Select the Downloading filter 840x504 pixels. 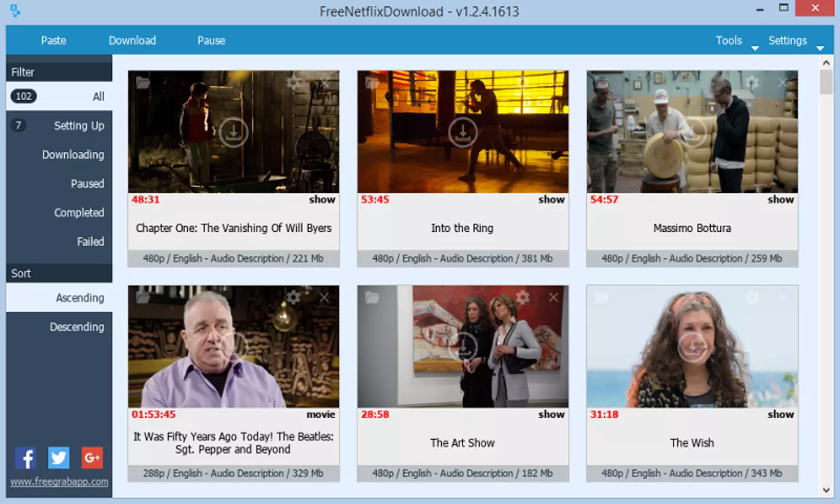point(59,154)
